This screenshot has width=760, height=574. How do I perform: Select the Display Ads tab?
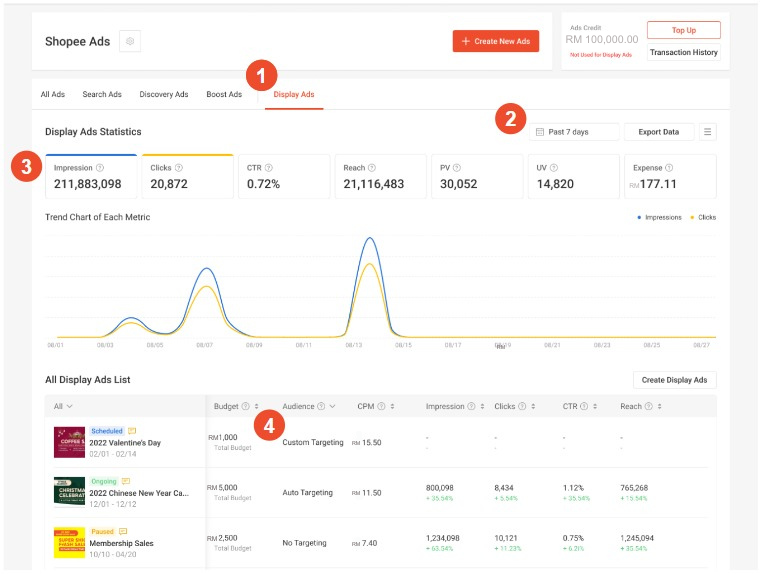(x=294, y=95)
